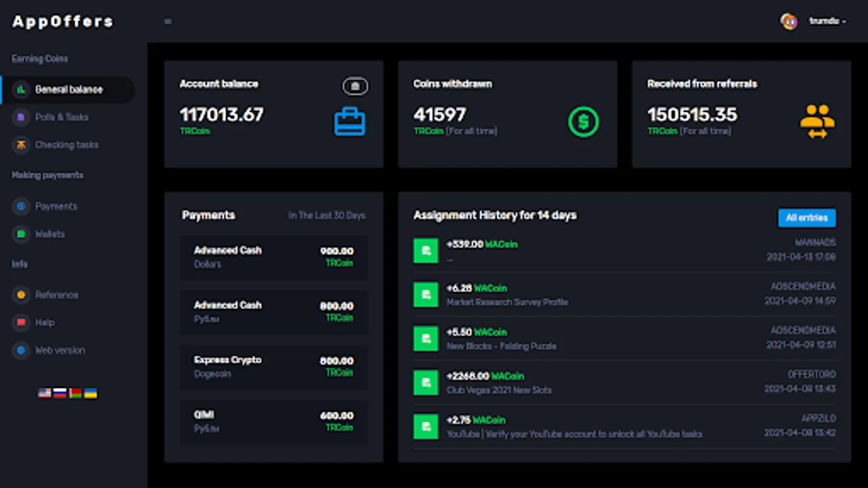Click the Market Research Survey Profile entry
Screen dimensions: 868x488
pyautogui.click(x=507, y=302)
